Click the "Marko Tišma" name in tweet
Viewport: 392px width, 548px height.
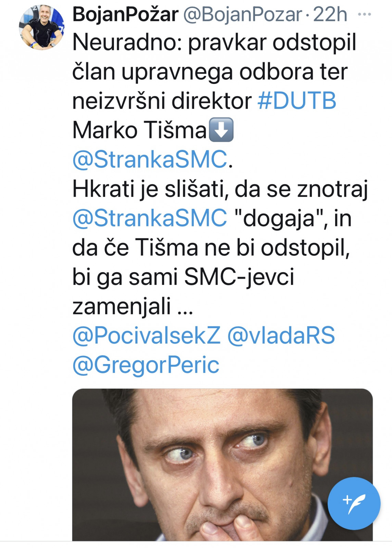click(139, 130)
